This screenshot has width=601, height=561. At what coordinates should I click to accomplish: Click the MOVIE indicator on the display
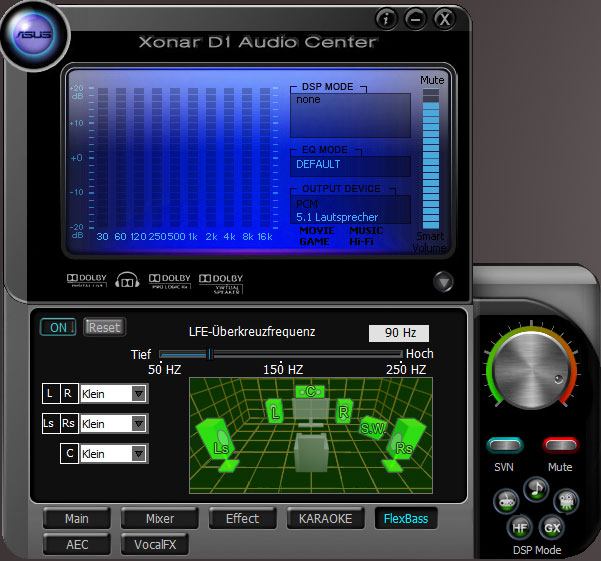(317, 231)
